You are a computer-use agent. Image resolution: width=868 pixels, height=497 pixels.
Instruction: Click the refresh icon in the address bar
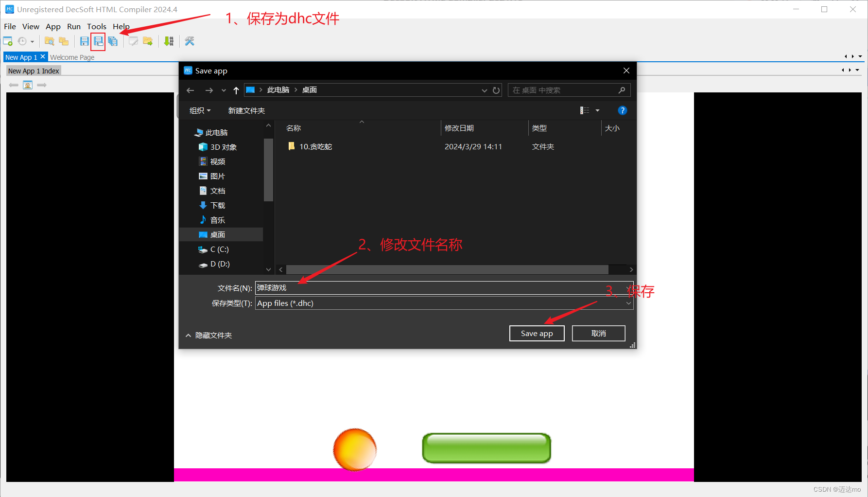[x=496, y=90]
